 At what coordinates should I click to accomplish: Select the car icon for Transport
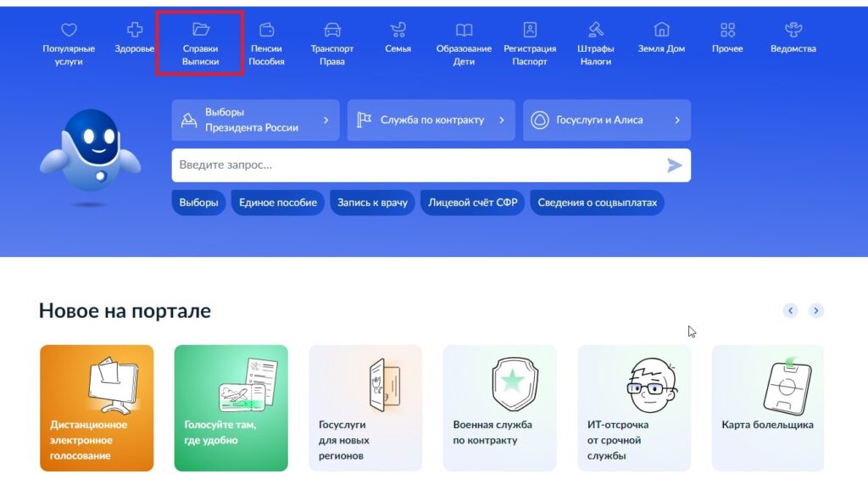pyautogui.click(x=332, y=31)
